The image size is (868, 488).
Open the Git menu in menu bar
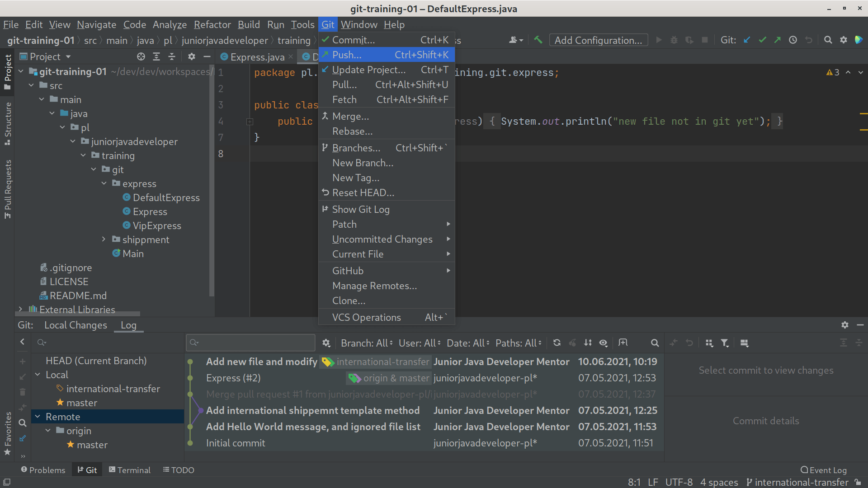click(x=329, y=24)
